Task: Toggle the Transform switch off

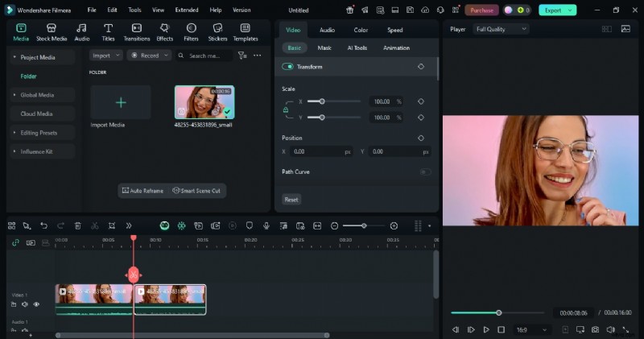Action: click(287, 67)
